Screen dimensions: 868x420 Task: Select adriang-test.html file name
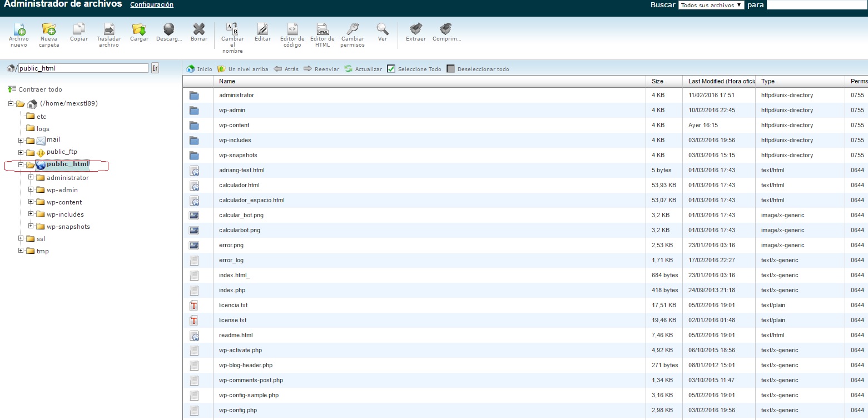[242, 170]
